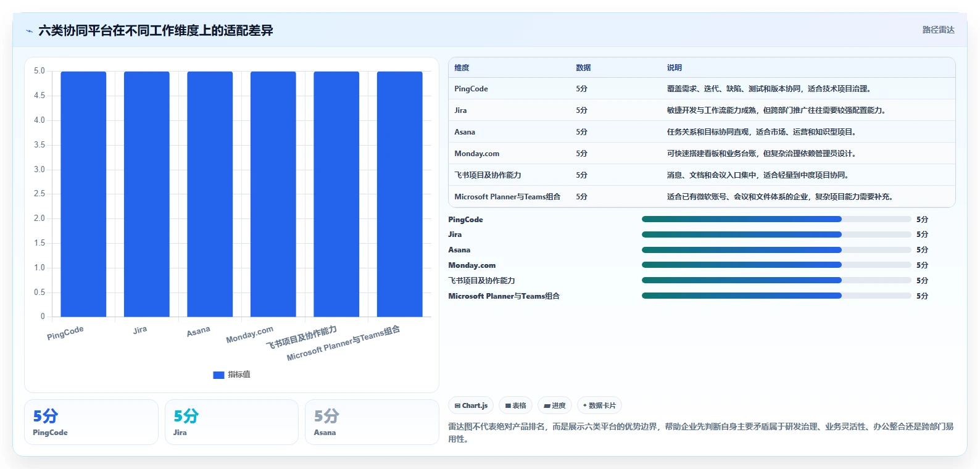The image size is (980, 469).
Task: Click the 5.0 y-axis tick label
Action: pos(39,71)
